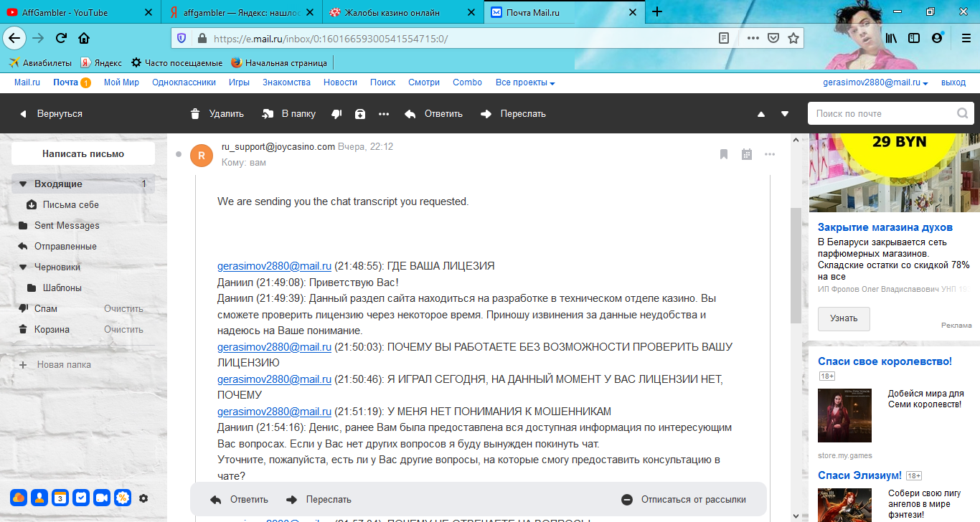Click the Firefox home button
The width and height of the screenshot is (980, 522).
click(84, 38)
